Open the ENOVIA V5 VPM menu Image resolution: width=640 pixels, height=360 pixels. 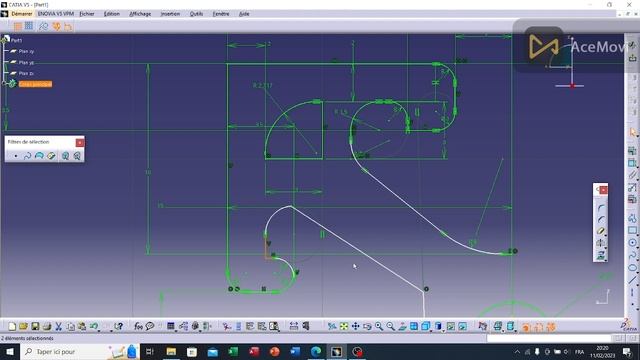point(56,14)
